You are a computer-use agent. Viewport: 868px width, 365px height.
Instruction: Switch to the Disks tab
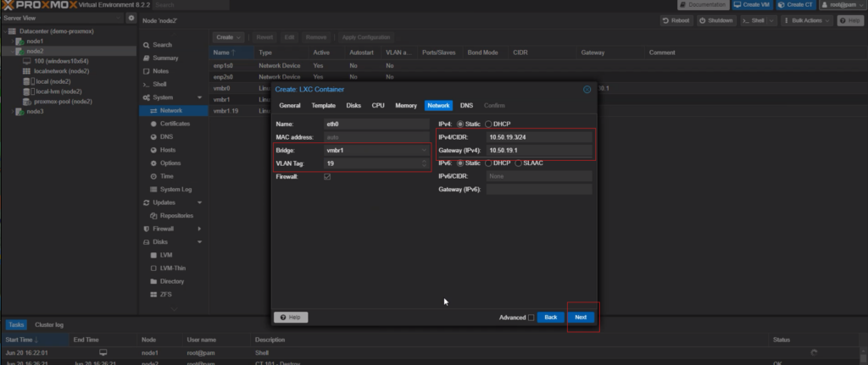(353, 106)
